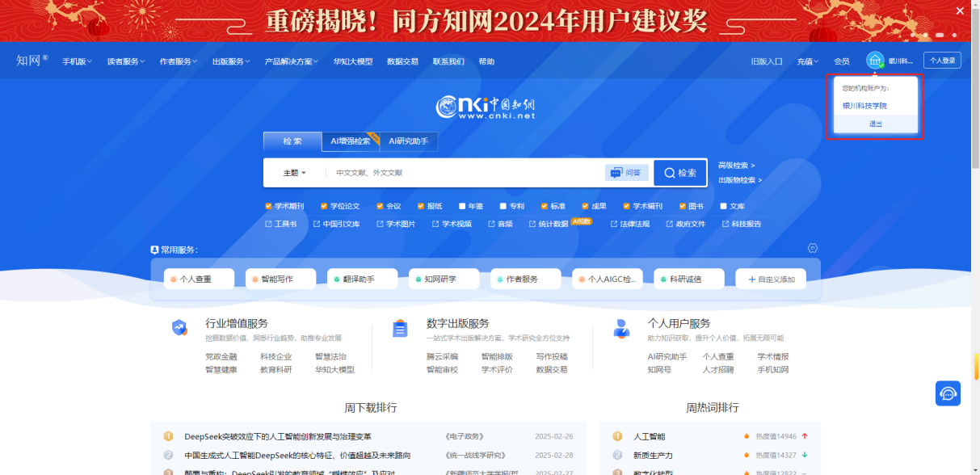Open the 音频 external link

pyautogui.click(x=500, y=224)
